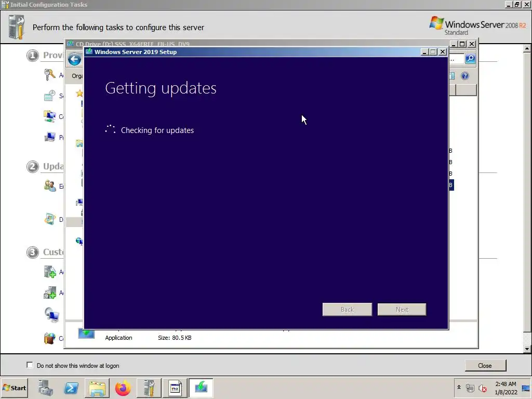532x399 pixels.
Task: Click the Set time zone clock icon
Action: [49, 96]
